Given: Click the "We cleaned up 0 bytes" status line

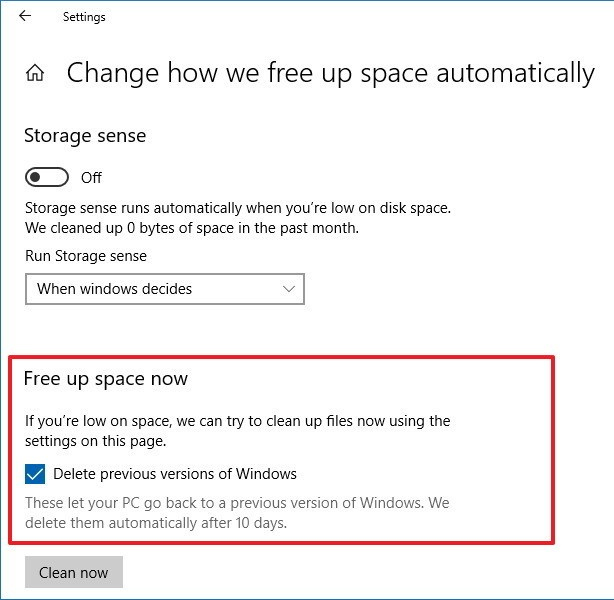Looking at the screenshot, I should coord(205,227).
